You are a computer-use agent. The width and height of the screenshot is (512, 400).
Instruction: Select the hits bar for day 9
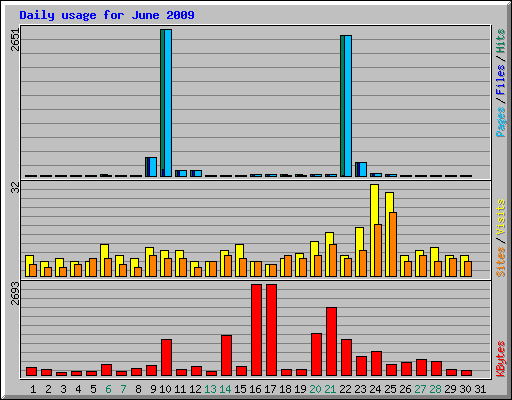tap(151, 167)
